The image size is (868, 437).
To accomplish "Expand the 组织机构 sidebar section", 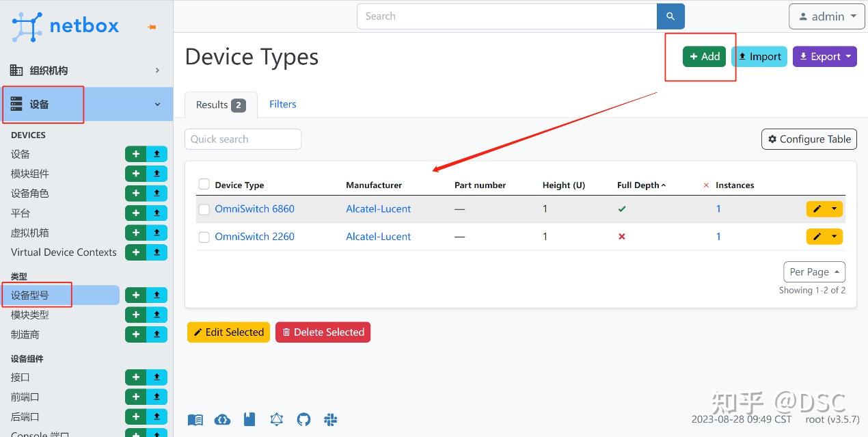I will point(86,70).
